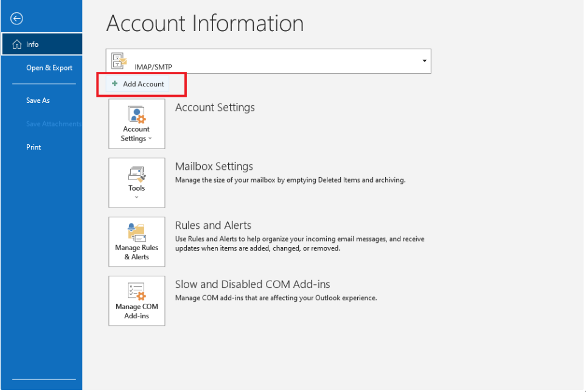Click COM add-ins description text
The image size is (586, 392).
pyautogui.click(x=276, y=298)
